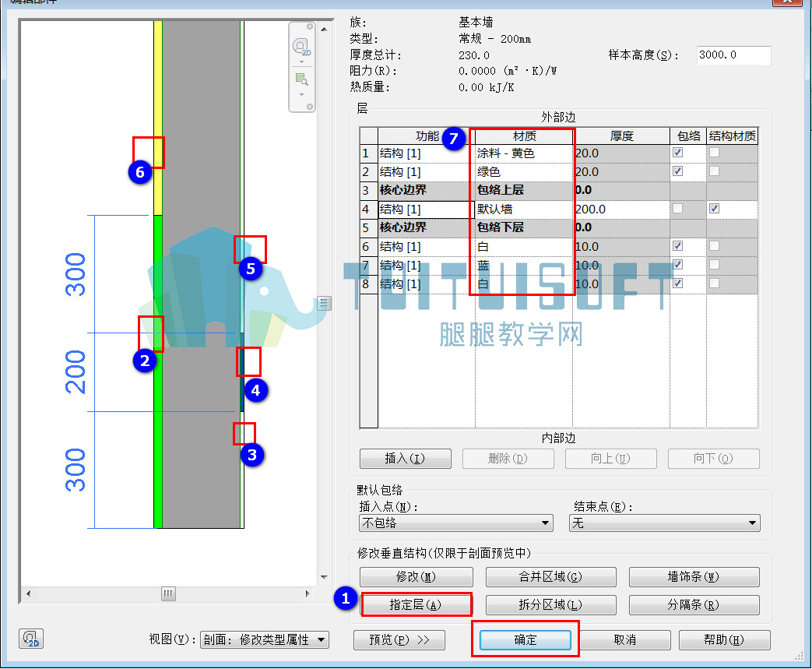Uncheck structural material checkbox for row 4
The width and height of the screenshot is (812, 669).
point(714,208)
